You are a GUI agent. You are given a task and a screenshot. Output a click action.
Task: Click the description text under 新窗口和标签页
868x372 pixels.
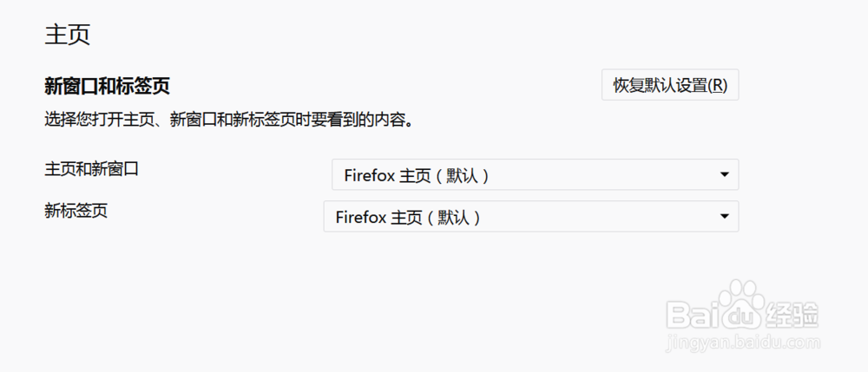(227, 120)
